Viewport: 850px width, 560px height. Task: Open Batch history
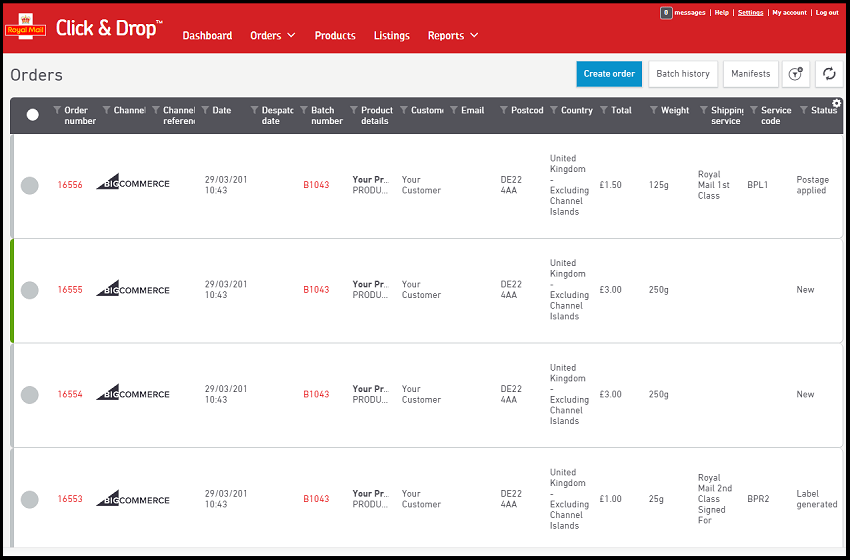683,74
